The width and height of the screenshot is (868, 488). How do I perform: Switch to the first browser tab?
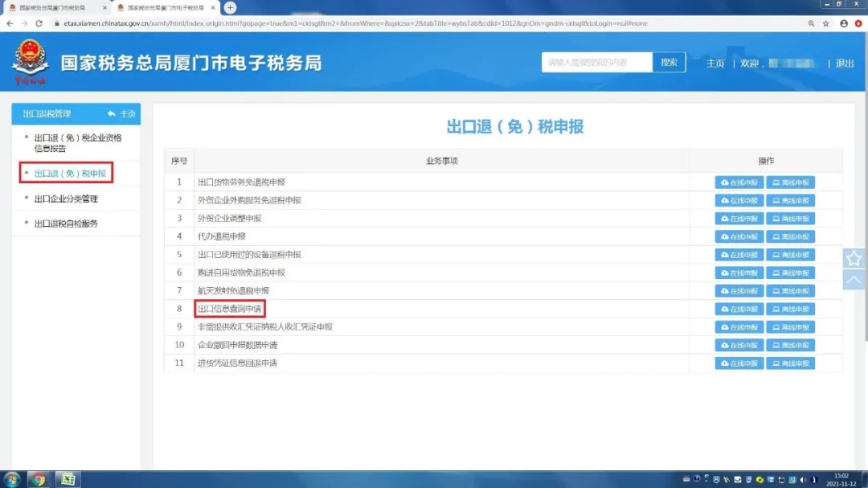click(52, 7)
